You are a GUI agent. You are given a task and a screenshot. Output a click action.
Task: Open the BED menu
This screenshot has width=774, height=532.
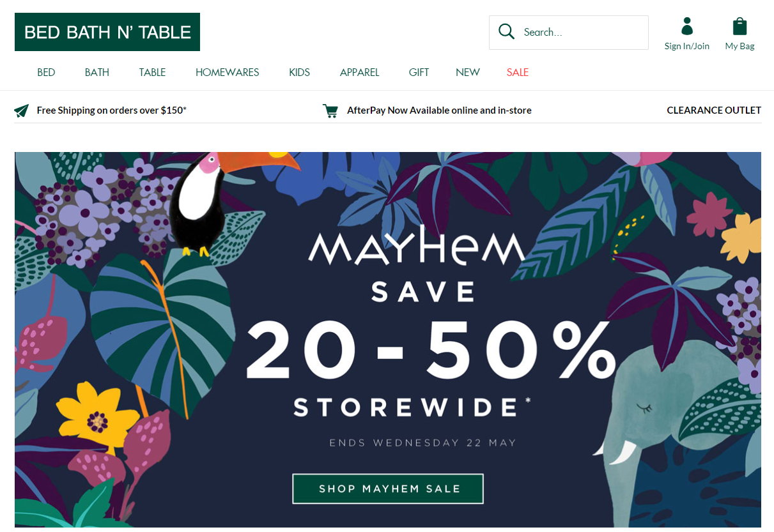pyautogui.click(x=46, y=72)
